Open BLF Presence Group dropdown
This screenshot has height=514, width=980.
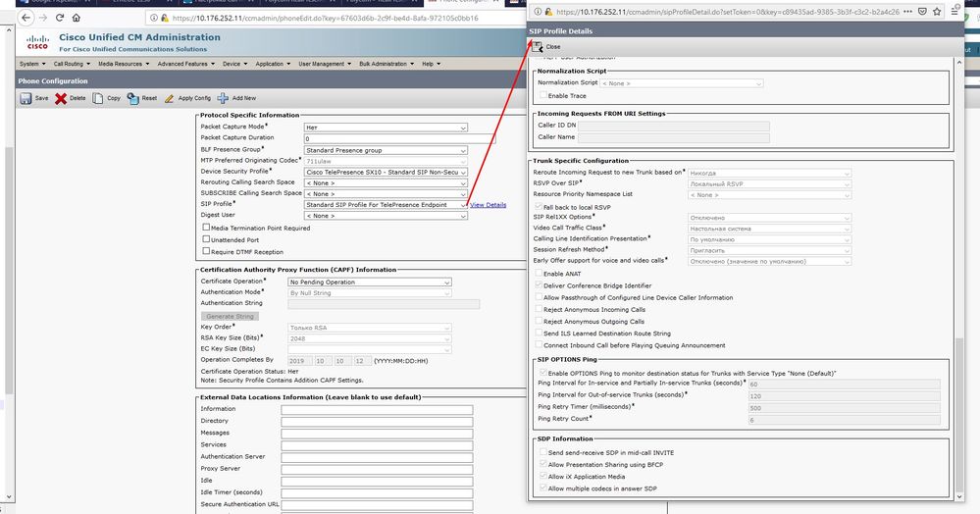pyautogui.click(x=386, y=150)
